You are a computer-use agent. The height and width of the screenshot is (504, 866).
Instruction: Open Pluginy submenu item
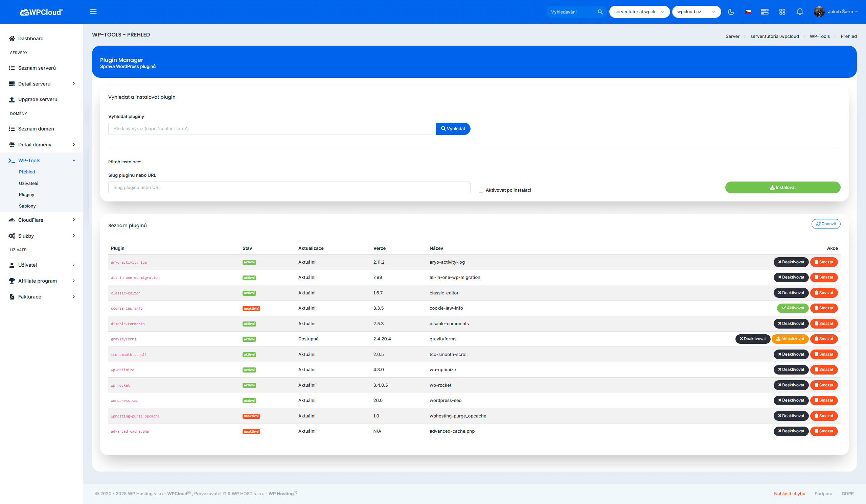pyautogui.click(x=26, y=194)
